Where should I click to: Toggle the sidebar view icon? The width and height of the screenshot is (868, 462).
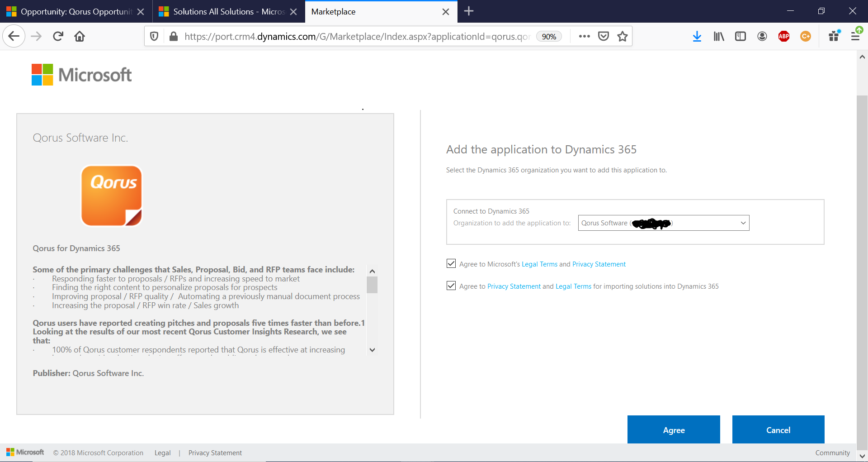(x=740, y=36)
